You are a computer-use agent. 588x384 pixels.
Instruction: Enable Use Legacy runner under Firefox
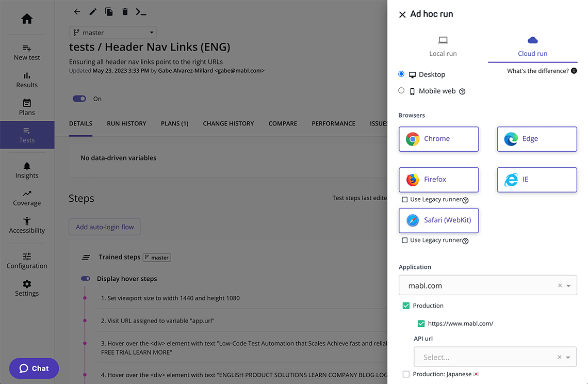[x=405, y=200]
